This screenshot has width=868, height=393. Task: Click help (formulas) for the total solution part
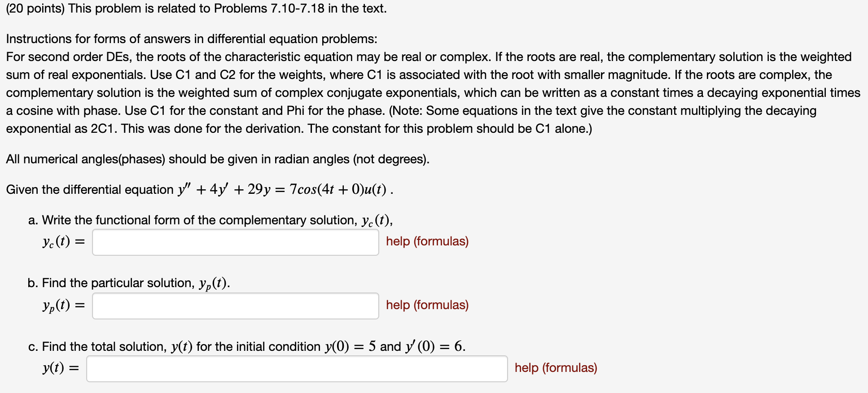[x=556, y=368]
